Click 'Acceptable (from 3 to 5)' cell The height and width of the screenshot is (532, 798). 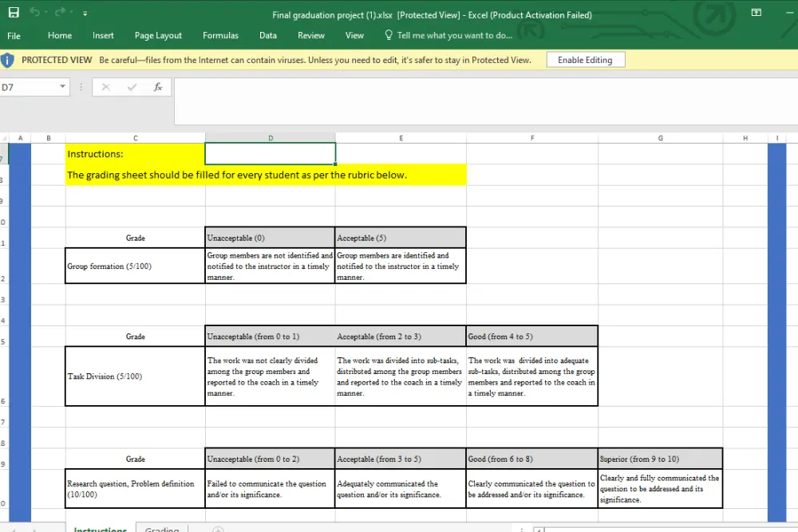click(x=401, y=459)
